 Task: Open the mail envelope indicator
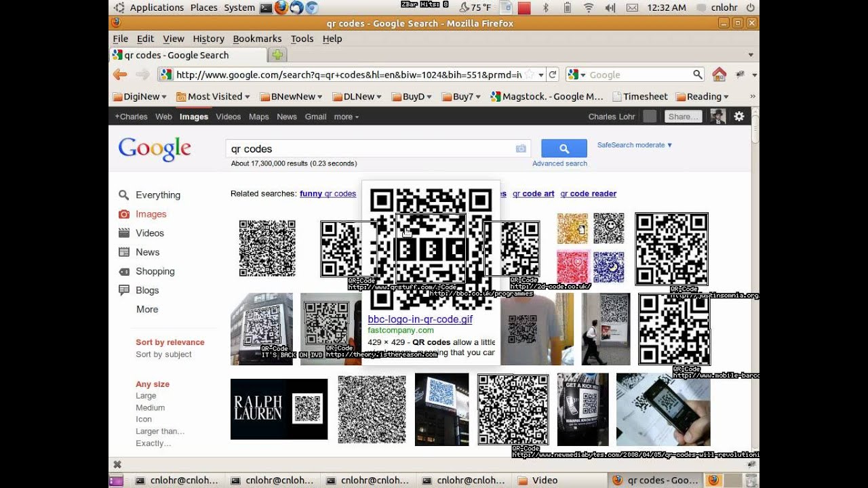click(632, 7)
